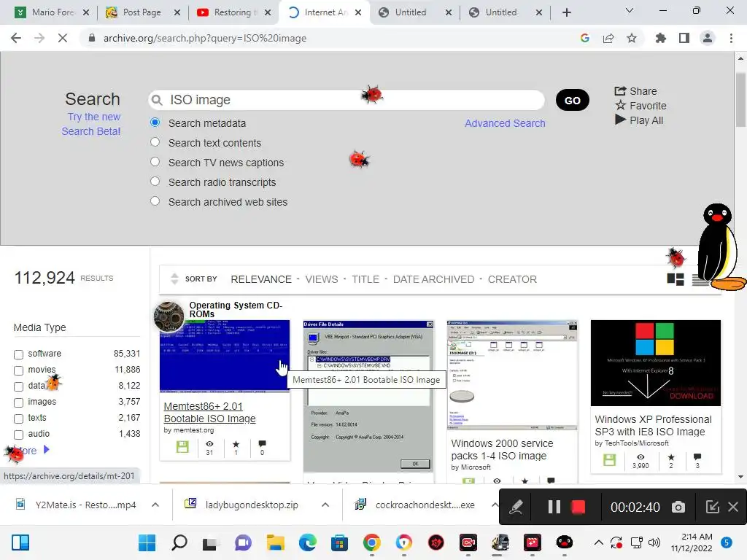Open Advanced Search link
This screenshot has width=747, height=560.
[x=505, y=123]
